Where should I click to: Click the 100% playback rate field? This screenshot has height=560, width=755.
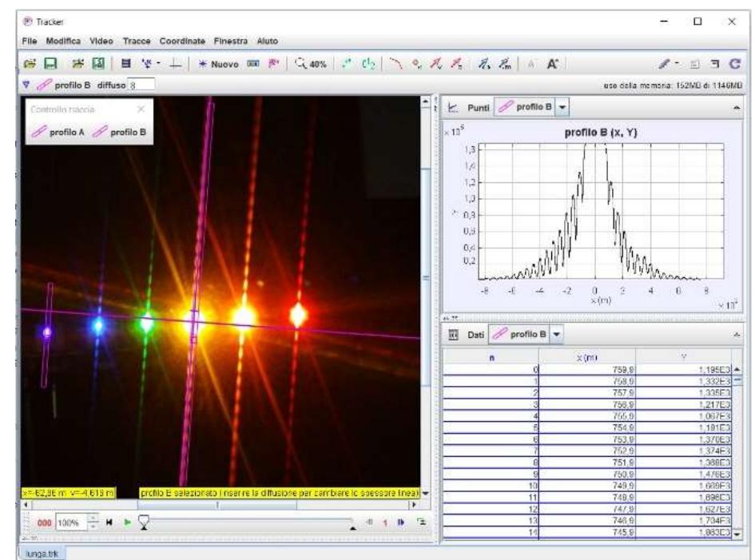71,522
